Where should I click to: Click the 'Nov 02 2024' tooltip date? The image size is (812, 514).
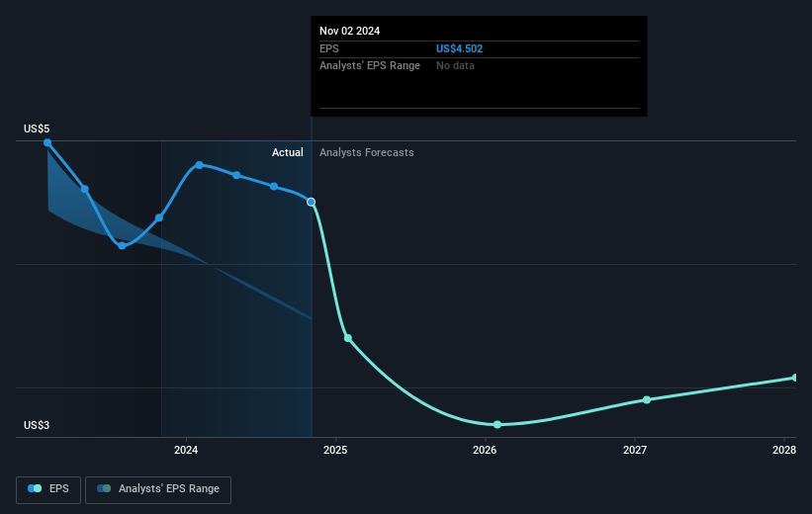click(x=349, y=31)
